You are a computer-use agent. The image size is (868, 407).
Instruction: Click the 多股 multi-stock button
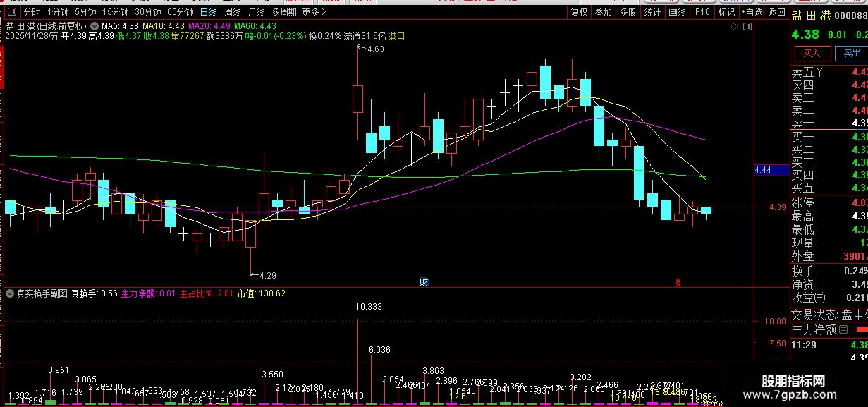(628, 12)
